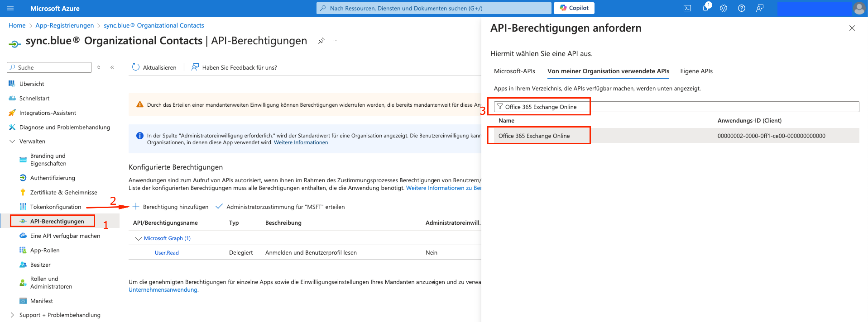Click the Manifest icon
868x322 pixels.
(23, 301)
